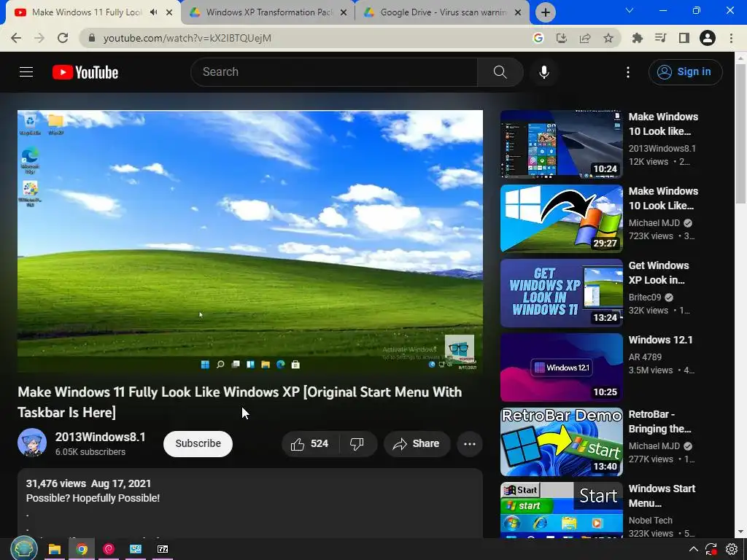
Task: Open the RetroBar Demo thumbnail
Action: coord(561,442)
